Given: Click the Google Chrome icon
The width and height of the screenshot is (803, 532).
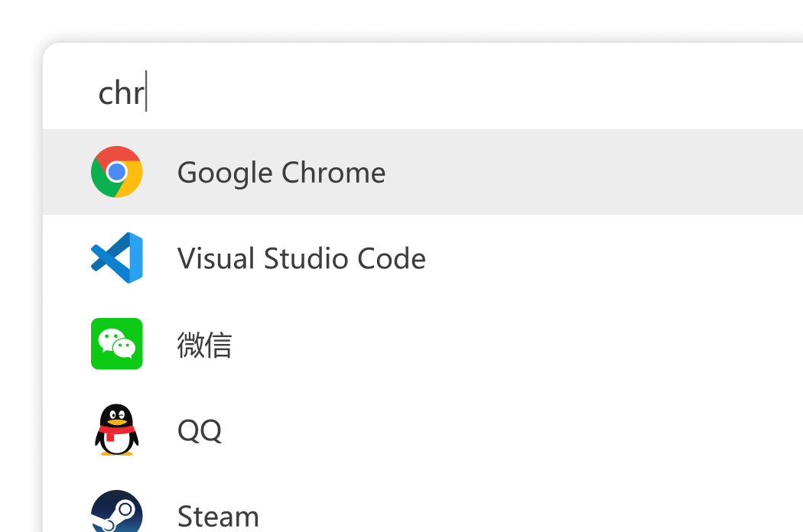Looking at the screenshot, I should (117, 172).
